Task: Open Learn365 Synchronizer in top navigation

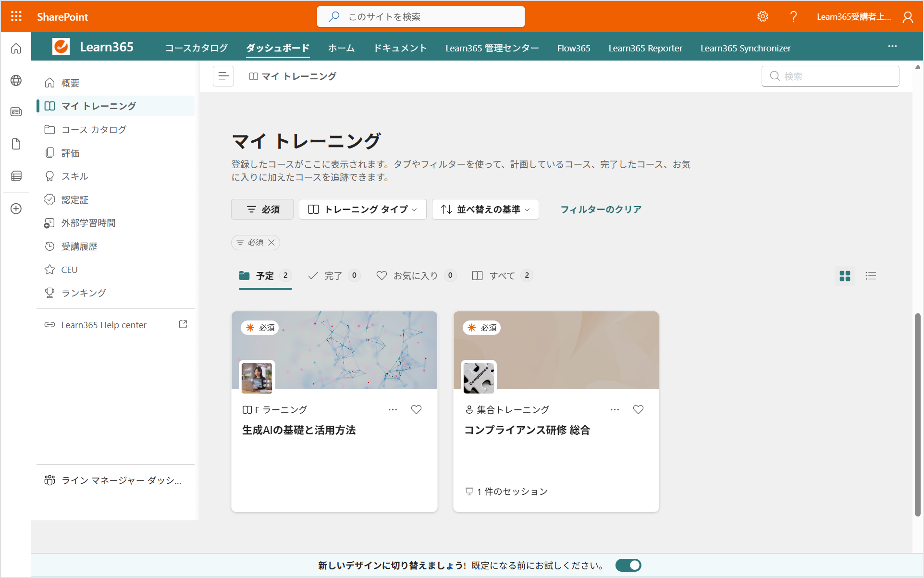Action: click(745, 48)
